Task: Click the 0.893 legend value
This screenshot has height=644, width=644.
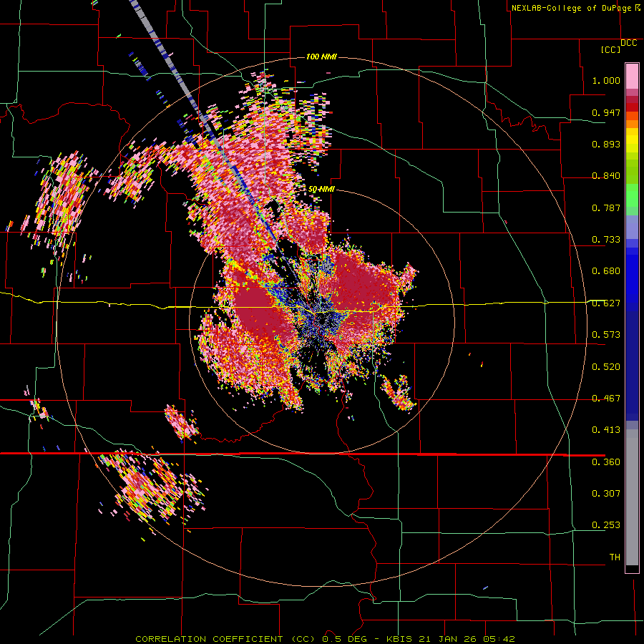Action: pyautogui.click(x=606, y=144)
